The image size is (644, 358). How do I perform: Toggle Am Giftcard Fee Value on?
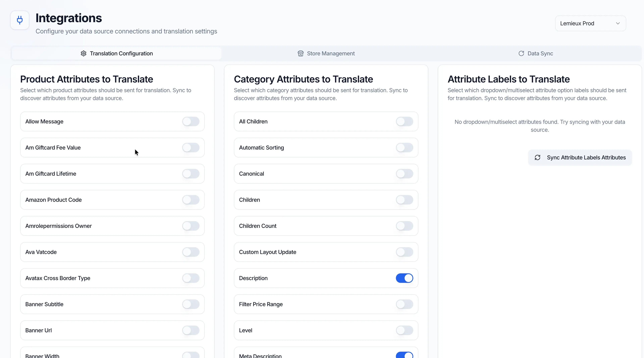[x=191, y=147]
